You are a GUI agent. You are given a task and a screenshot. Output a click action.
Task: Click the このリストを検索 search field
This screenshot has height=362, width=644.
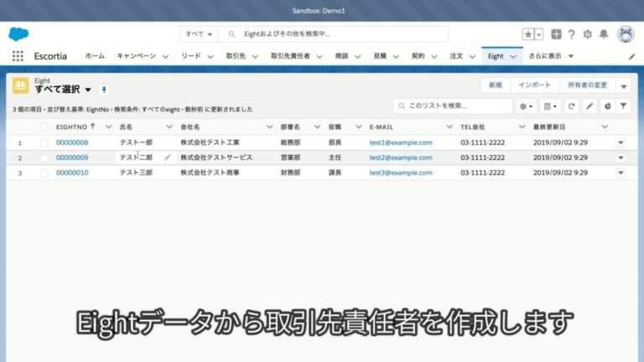(457, 106)
